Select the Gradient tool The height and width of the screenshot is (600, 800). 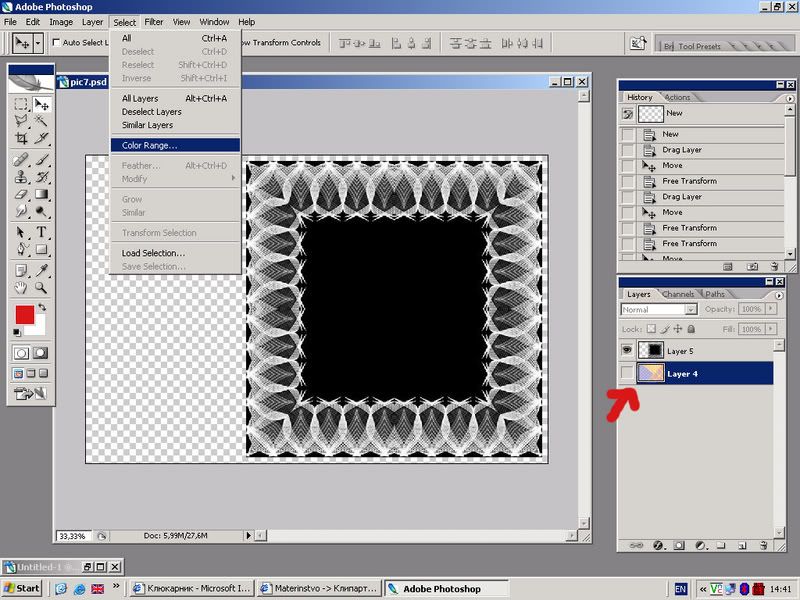coord(41,194)
